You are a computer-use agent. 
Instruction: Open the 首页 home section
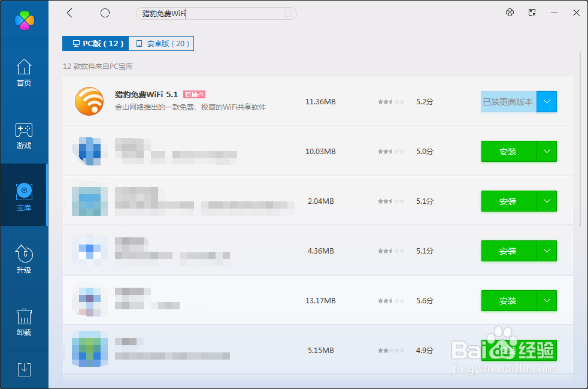(x=24, y=73)
